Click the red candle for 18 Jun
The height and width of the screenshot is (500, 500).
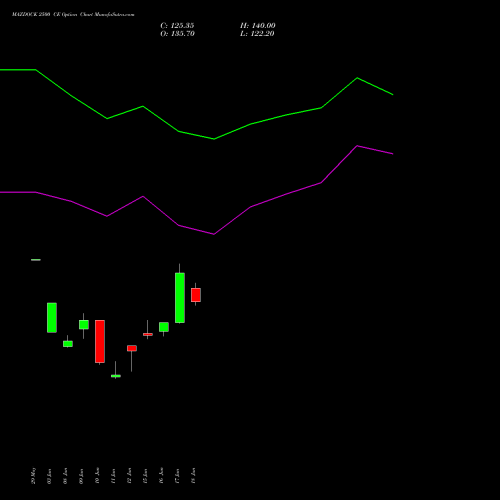coord(196,295)
